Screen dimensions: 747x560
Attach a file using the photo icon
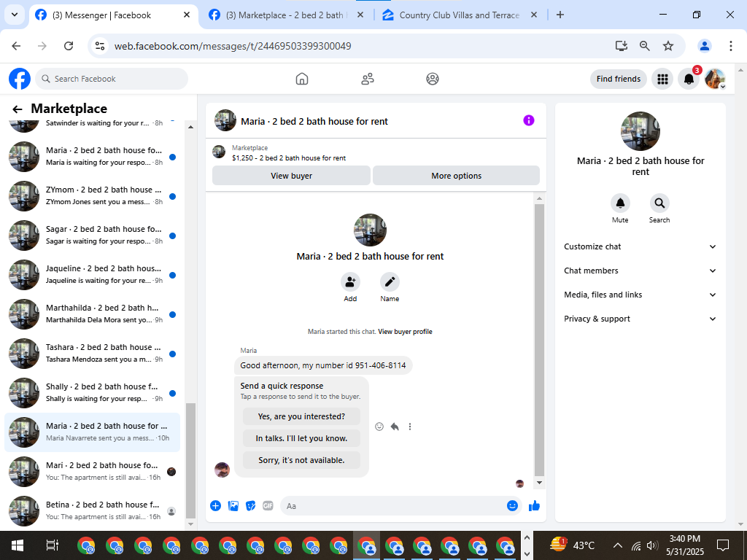click(x=233, y=506)
